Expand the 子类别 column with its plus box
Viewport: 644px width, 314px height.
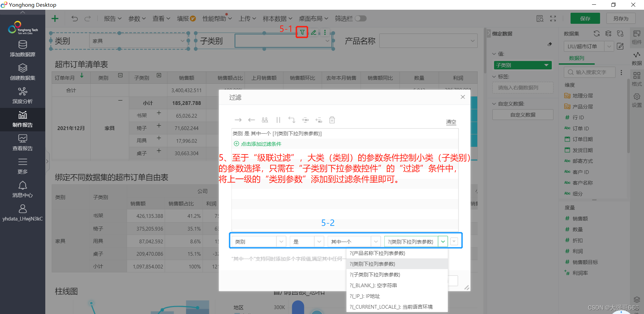click(159, 75)
